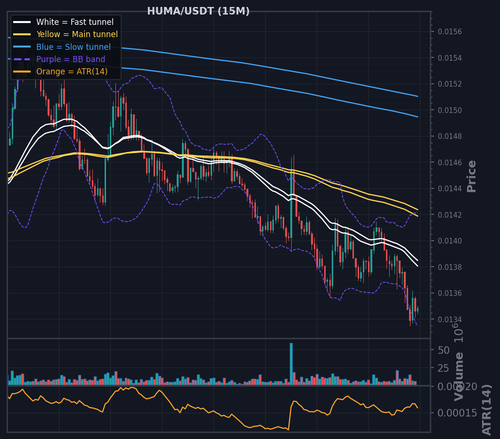Click the Price axis title
Image resolution: width=500 pixels, height=439 pixels.
pos(471,176)
